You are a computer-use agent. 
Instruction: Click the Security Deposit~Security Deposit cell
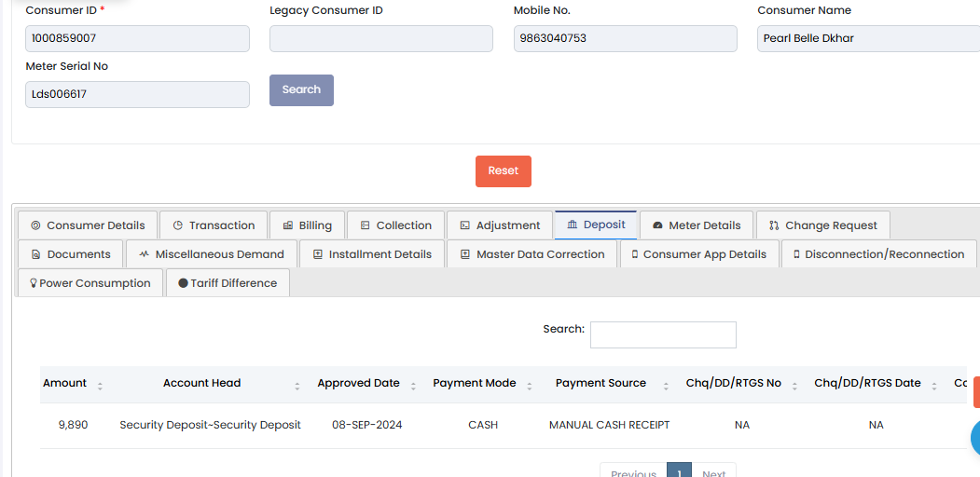point(210,425)
